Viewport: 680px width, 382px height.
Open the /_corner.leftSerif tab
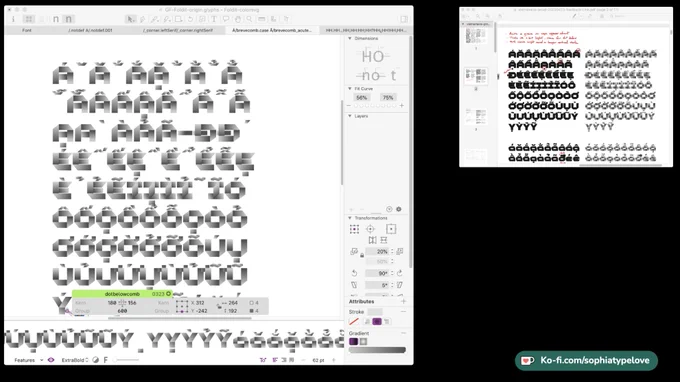(178, 30)
